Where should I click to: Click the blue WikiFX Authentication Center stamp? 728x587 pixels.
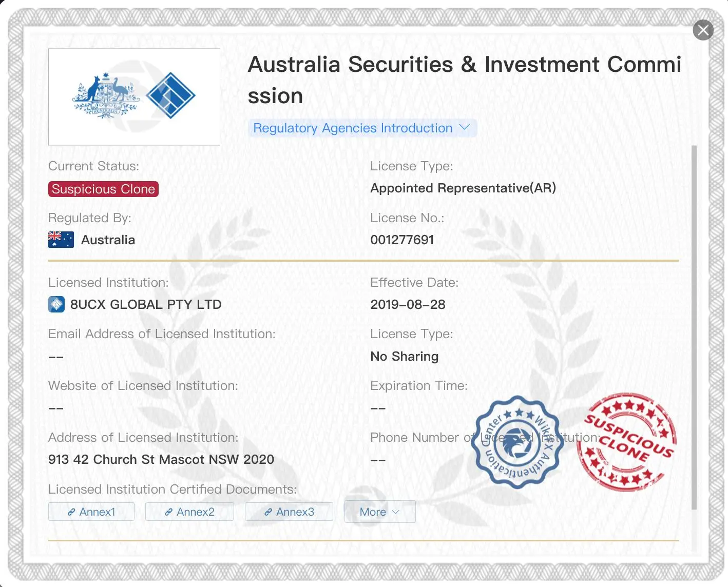(517, 442)
